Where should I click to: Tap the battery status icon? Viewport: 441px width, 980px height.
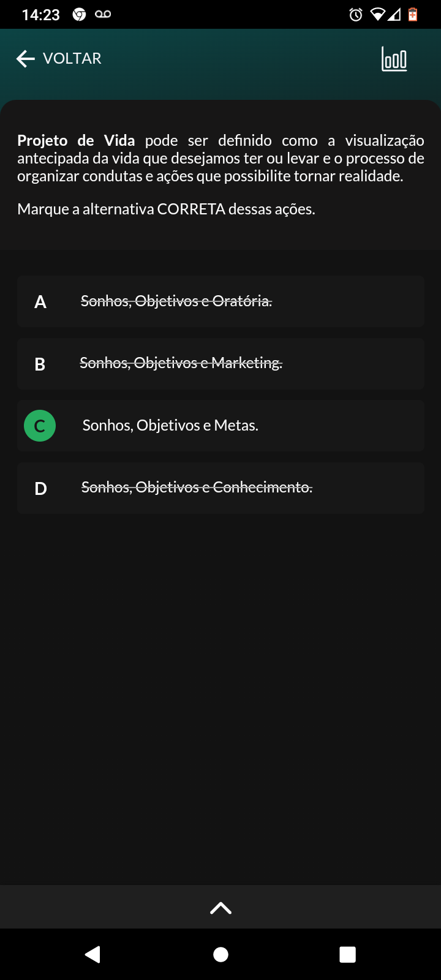click(x=413, y=15)
